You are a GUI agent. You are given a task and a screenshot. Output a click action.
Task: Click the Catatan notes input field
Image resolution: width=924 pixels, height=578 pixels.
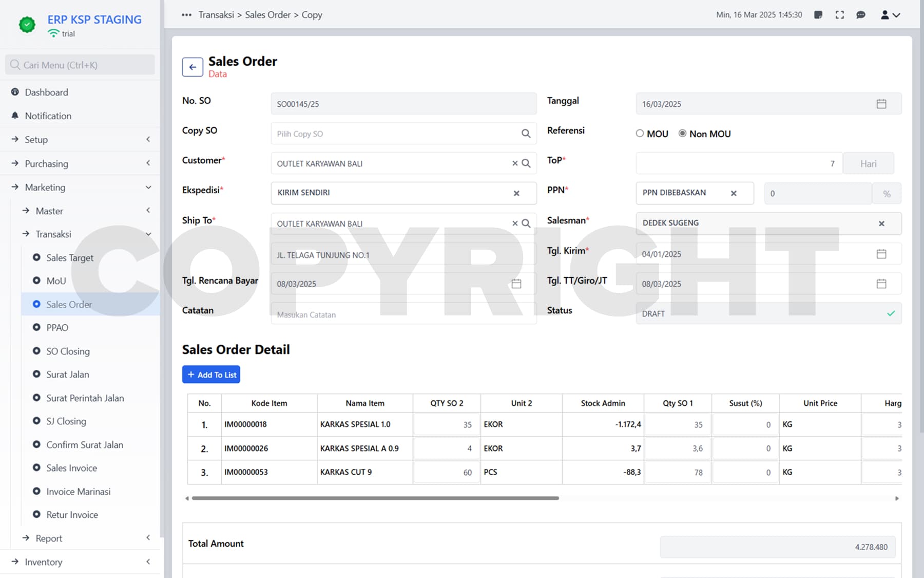(x=403, y=314)
